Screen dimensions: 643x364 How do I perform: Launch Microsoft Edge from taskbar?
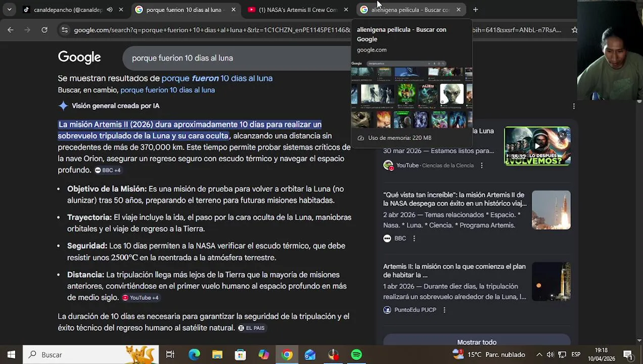pos(194,354)
